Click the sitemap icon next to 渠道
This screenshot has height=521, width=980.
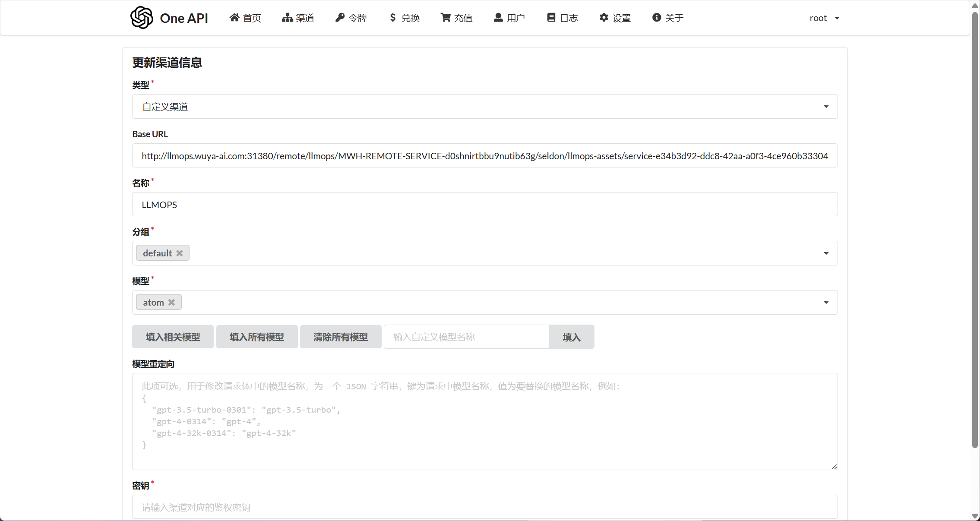(287, 18)
